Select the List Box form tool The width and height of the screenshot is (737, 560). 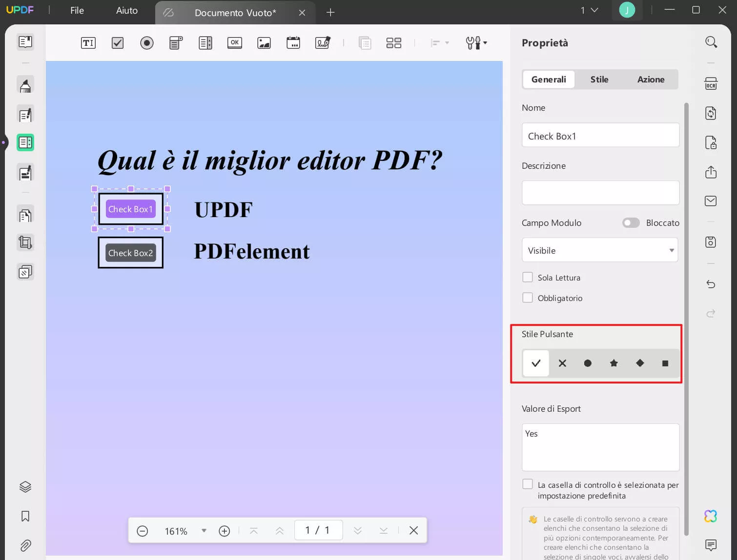(x=205, y=43)
